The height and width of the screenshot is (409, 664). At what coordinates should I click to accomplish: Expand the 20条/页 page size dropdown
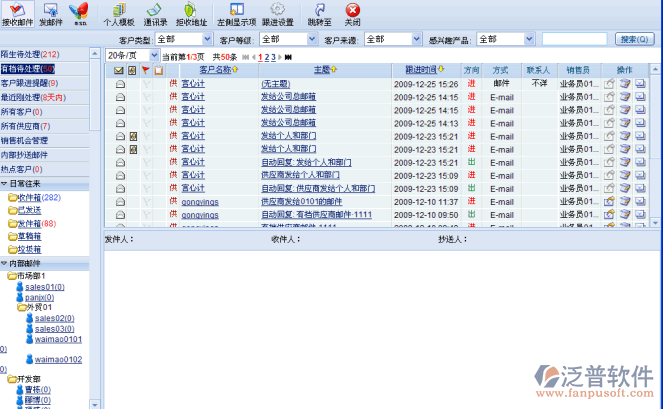[x=130, y=56]
